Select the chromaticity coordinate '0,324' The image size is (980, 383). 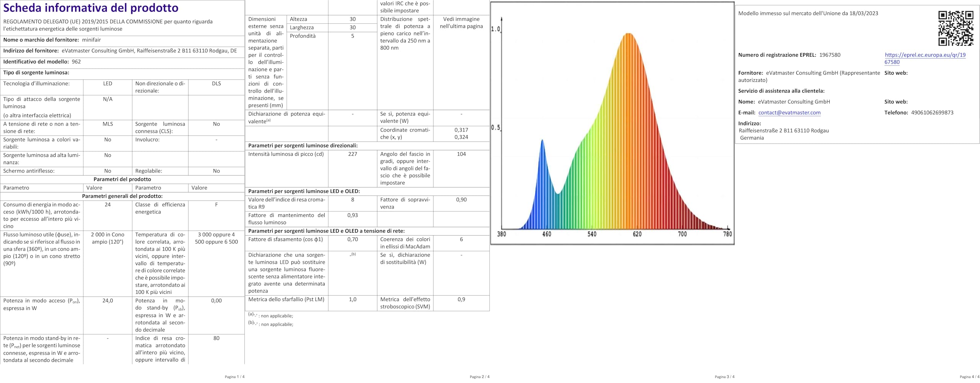pyautogui.click(x=461, y=137)
